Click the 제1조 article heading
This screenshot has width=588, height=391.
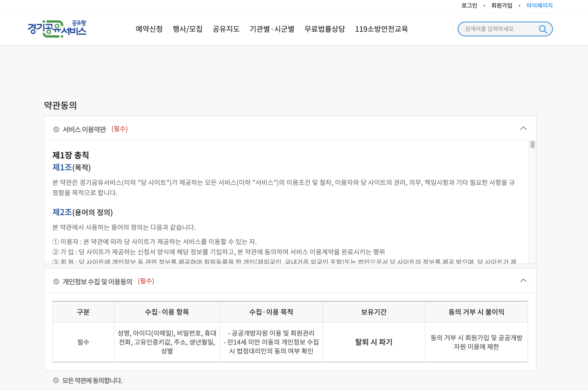[x=62, y=167]
